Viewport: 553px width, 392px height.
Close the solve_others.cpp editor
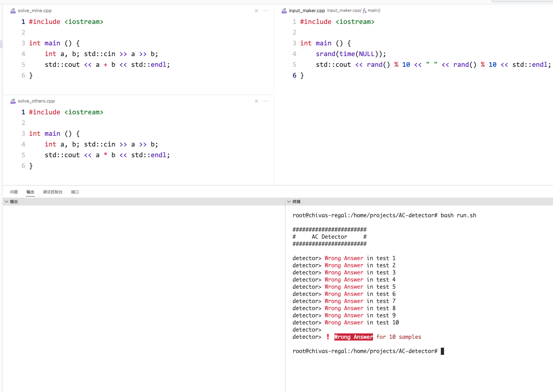coord(256,101)
